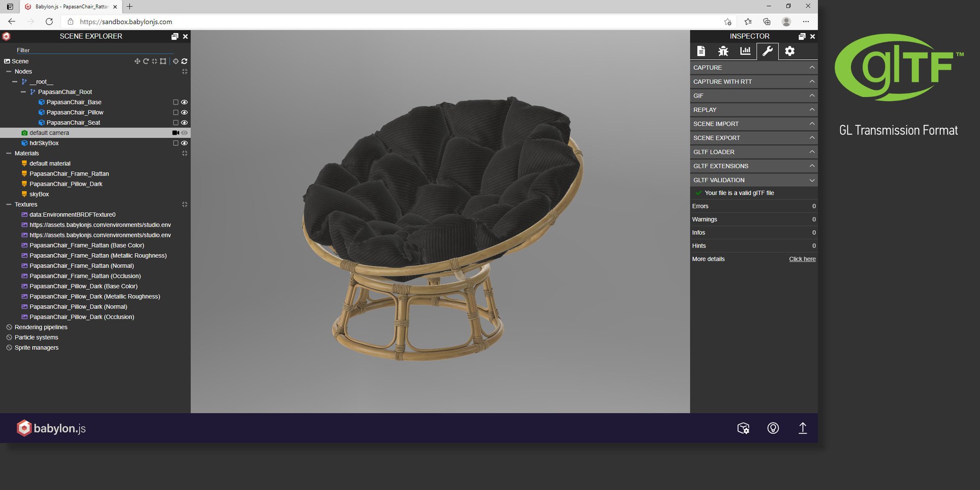
Task: Toggle visibility of PapasanChair_Pillow
Action: click(x=184, y=112)
